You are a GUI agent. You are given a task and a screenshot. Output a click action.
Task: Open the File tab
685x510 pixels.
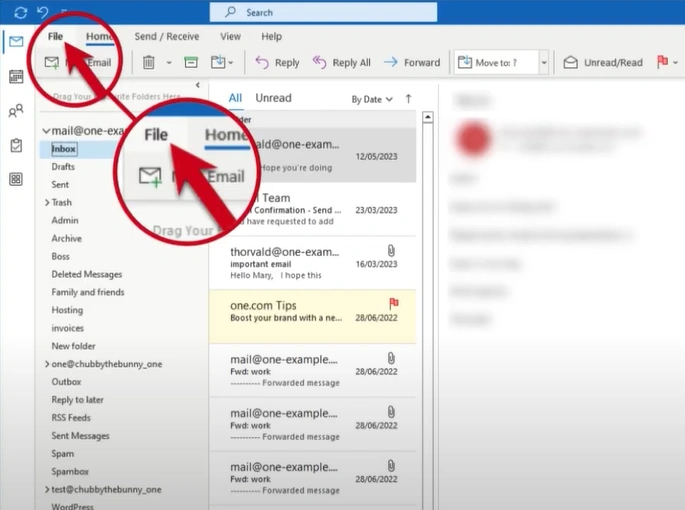click(55, 36)
